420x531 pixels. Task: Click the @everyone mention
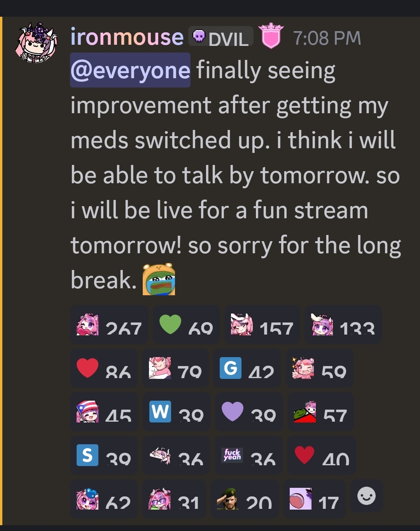point(130,70)
